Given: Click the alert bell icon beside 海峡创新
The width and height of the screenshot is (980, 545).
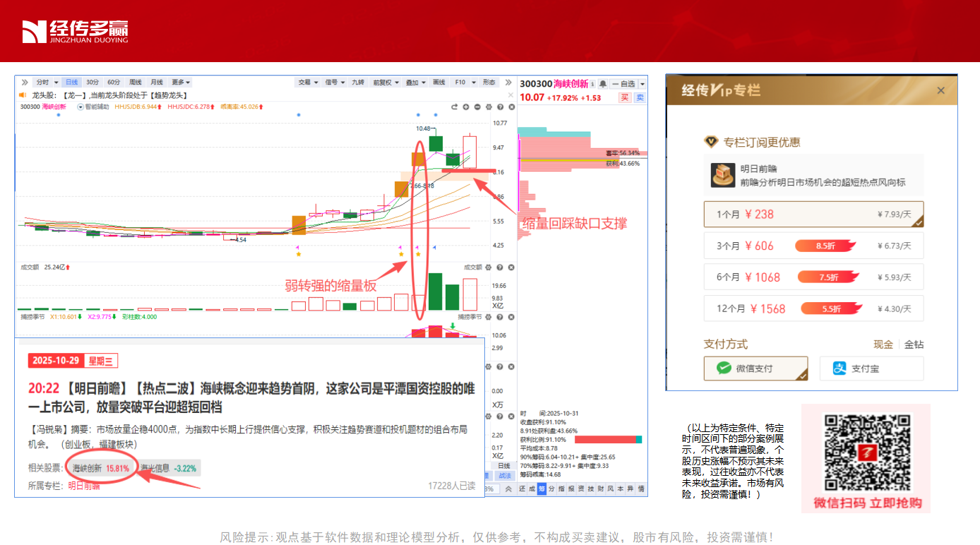Looking at the screenshot, I should point(603,84).
